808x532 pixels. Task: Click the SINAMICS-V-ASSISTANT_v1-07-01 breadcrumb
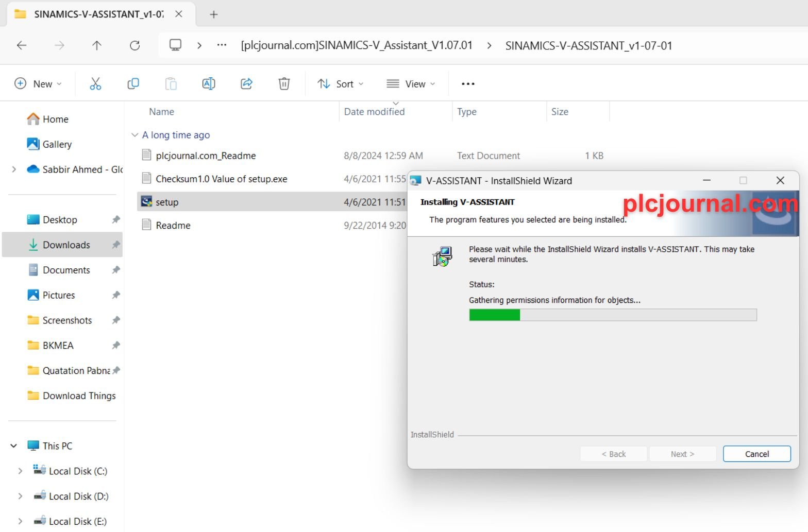tap(589, 45)
